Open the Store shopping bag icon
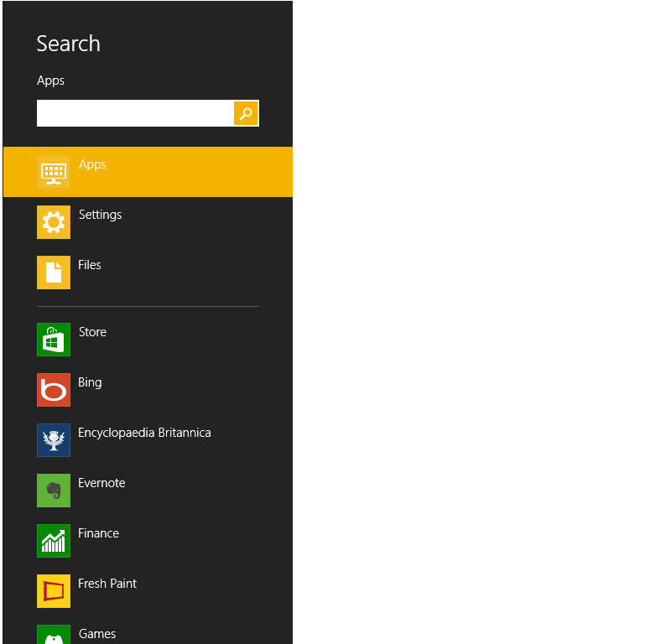 (x=54, y=340)
